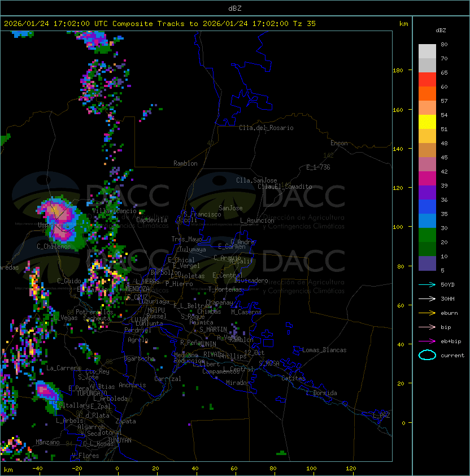This screenshot has height=476, width=470.
Task: Click the Catitas map label
Action: click(293, 378)
